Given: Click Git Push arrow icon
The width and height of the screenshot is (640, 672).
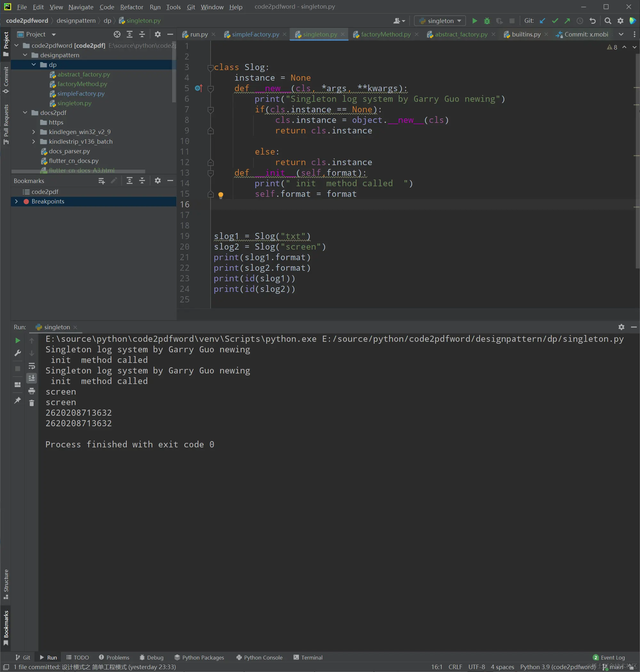Looking at the screenshot, I should [x=567, y=21].
